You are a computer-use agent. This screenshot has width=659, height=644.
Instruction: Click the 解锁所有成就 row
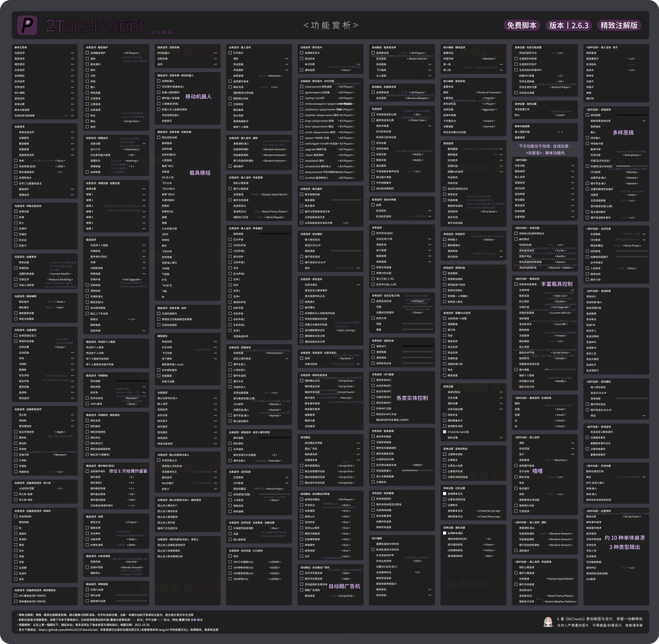click(x=455, y=206)
